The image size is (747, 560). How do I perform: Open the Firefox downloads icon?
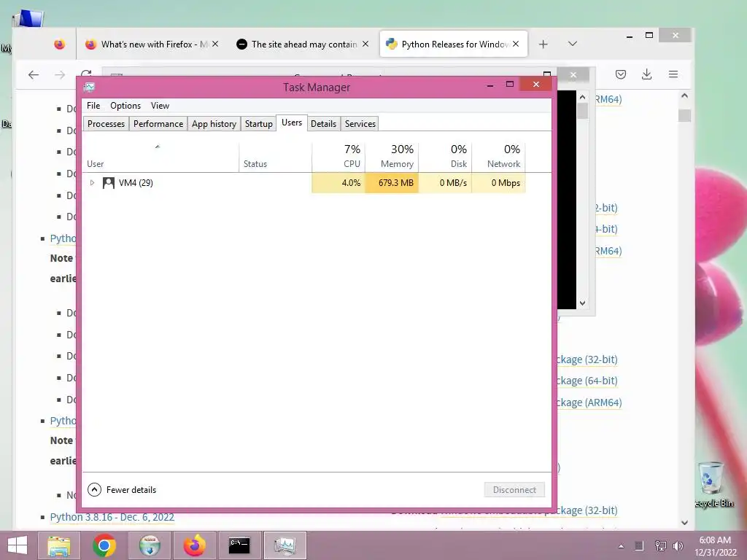(x=646, y=74)
